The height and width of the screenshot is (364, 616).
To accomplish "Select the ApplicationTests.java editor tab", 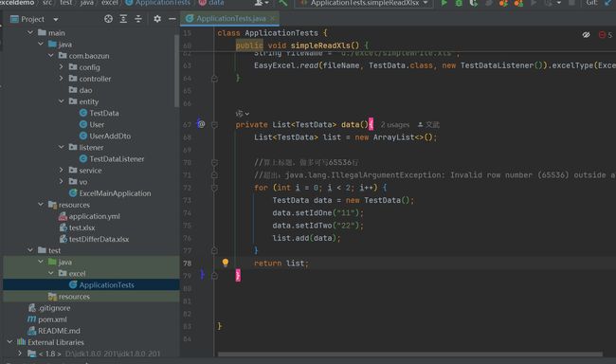I will 226,18.
